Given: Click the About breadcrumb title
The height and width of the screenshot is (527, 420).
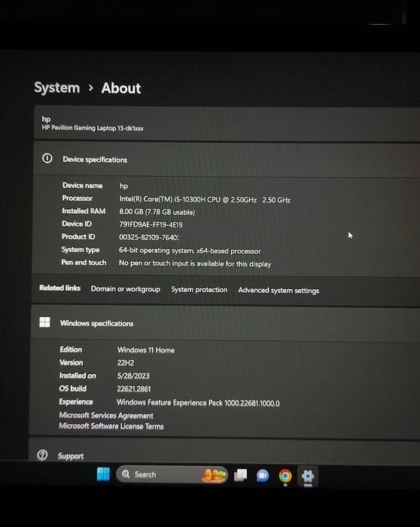Looking at the screenshot, I should point(121,88).
